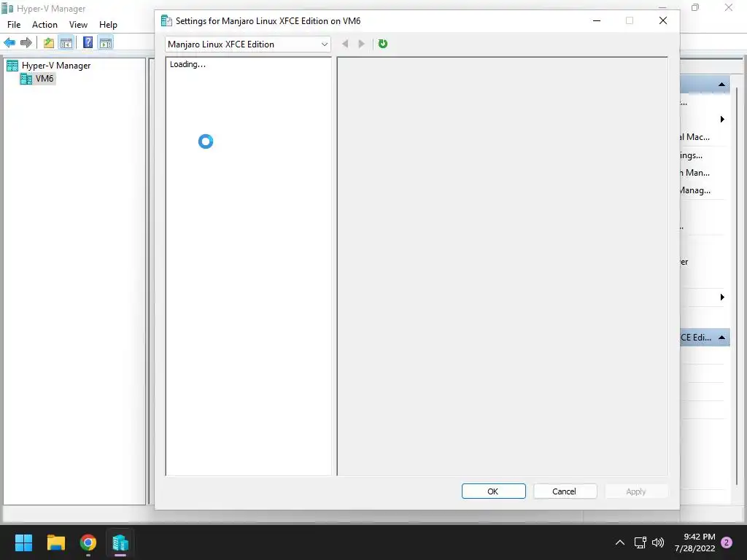
Task: Open the Windows Start button
Action: click(x=23, y=542)
